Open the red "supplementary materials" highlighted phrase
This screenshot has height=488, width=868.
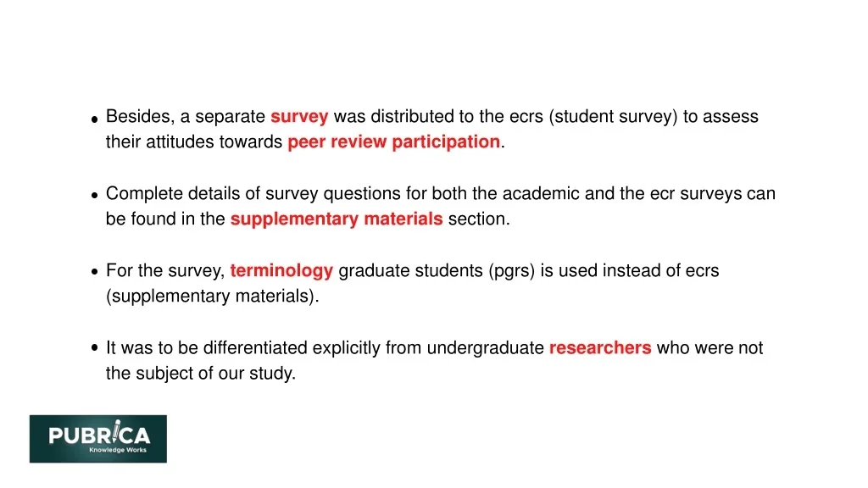coord(337,219)
